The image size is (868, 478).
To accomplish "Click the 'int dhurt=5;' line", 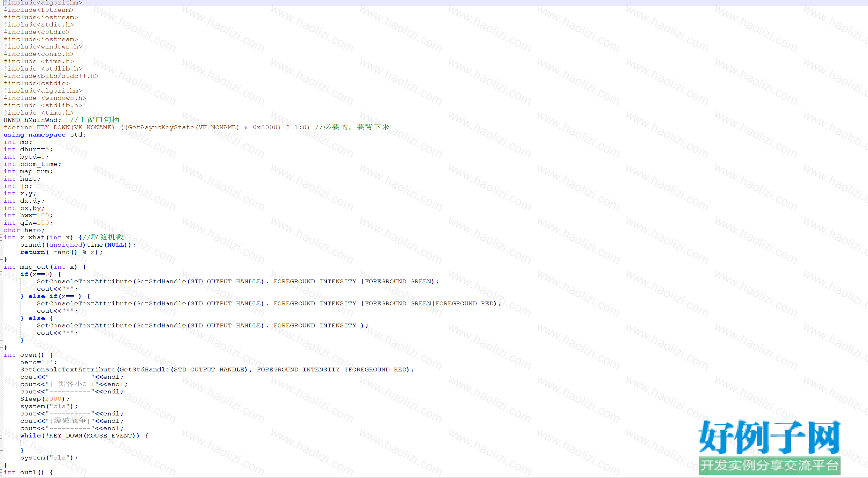I will click(x=28, y=149).
